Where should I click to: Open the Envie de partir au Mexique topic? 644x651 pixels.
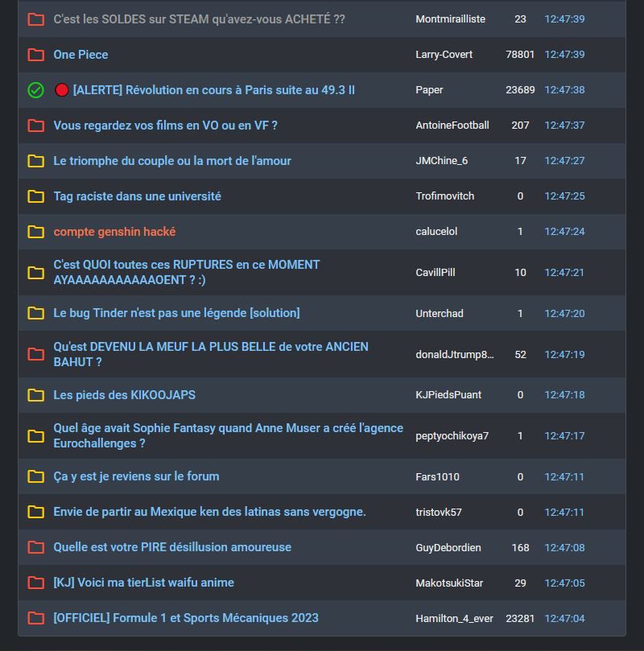[x=209, y=512]
